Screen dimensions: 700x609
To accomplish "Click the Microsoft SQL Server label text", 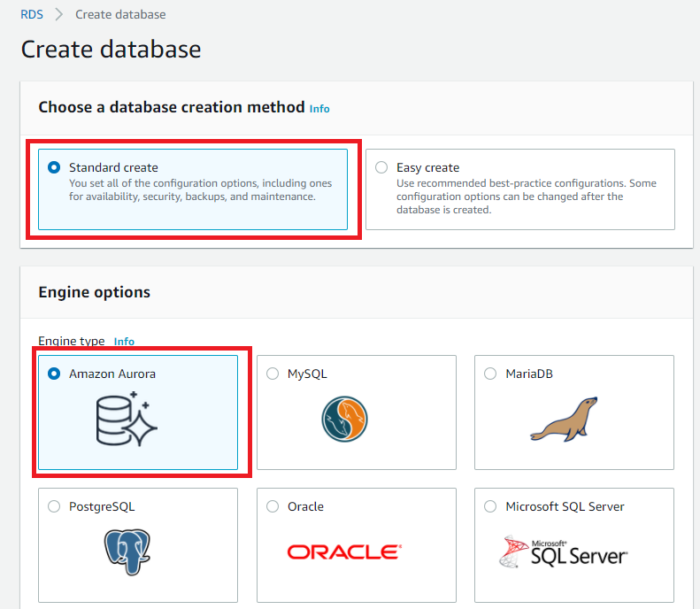I will 565,506.
